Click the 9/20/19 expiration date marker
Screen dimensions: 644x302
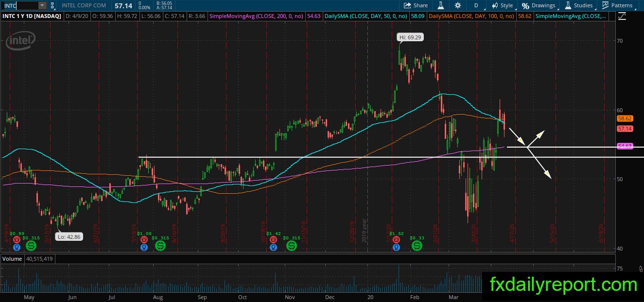[x=223, y=233]
